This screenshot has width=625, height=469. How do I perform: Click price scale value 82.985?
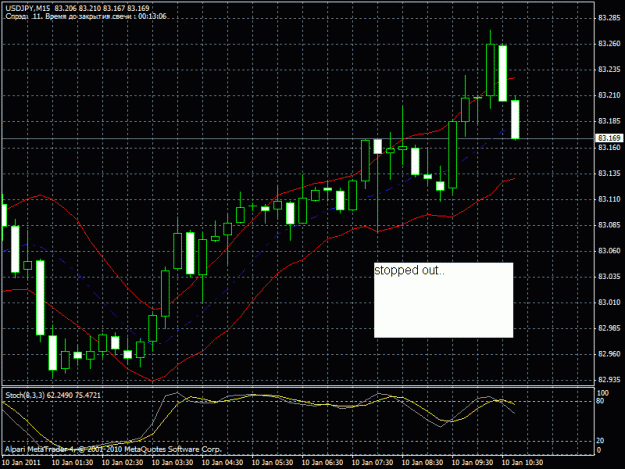[x=609, y=328]
